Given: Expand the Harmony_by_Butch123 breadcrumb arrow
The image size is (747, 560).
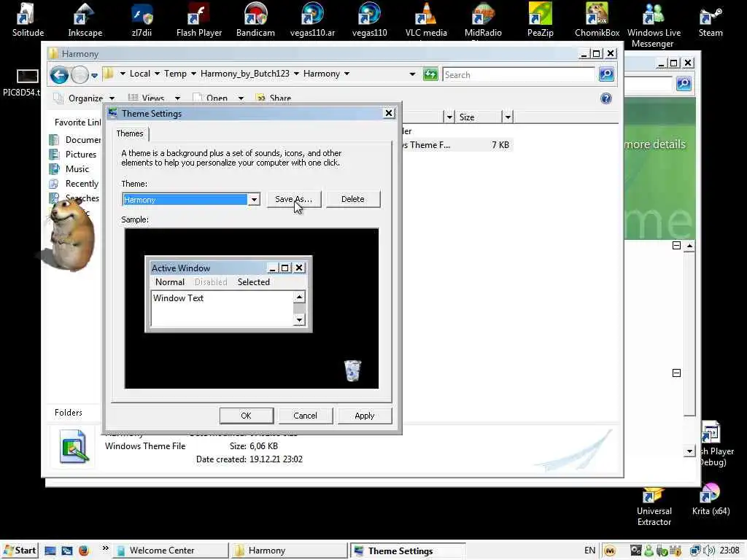Looking at the screenshot, I should [296, 74].
